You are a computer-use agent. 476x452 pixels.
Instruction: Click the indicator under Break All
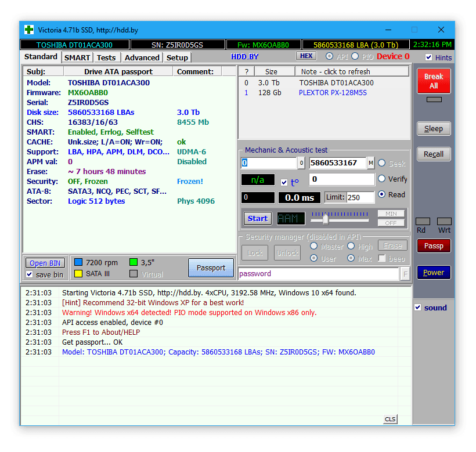pyautogui.click(x=434, y=99)
